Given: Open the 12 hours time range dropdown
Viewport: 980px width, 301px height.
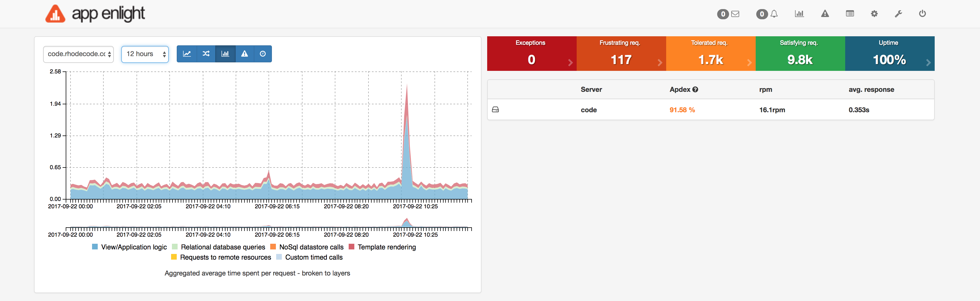Looking at the screenshot, I should pos(145,54).
